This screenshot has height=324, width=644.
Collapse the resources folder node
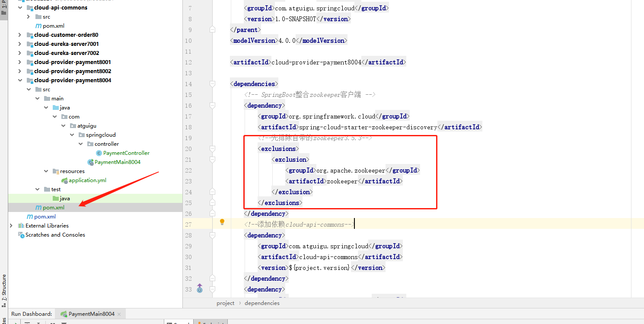pyautogui.click(x=46, y=171)
